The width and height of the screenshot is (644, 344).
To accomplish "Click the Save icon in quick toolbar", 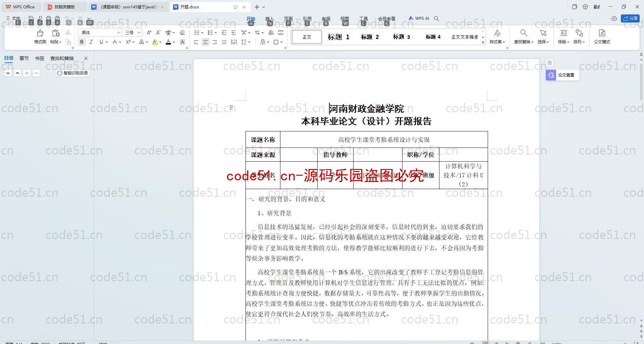I will [31, 18].
